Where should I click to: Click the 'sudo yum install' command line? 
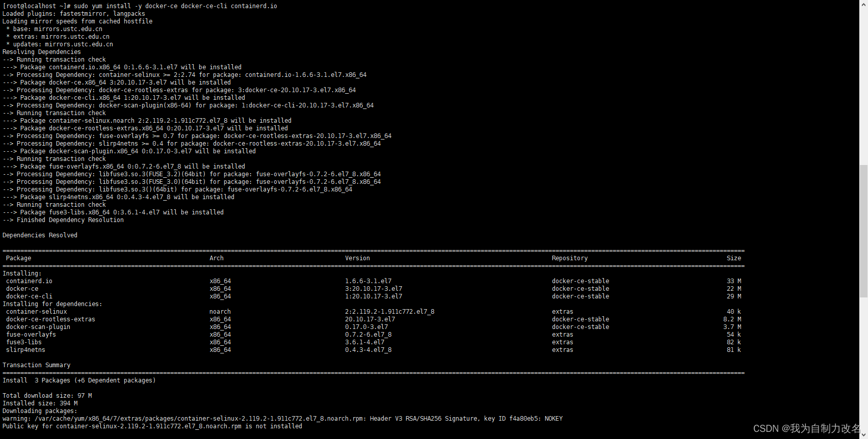click(140, 6)
